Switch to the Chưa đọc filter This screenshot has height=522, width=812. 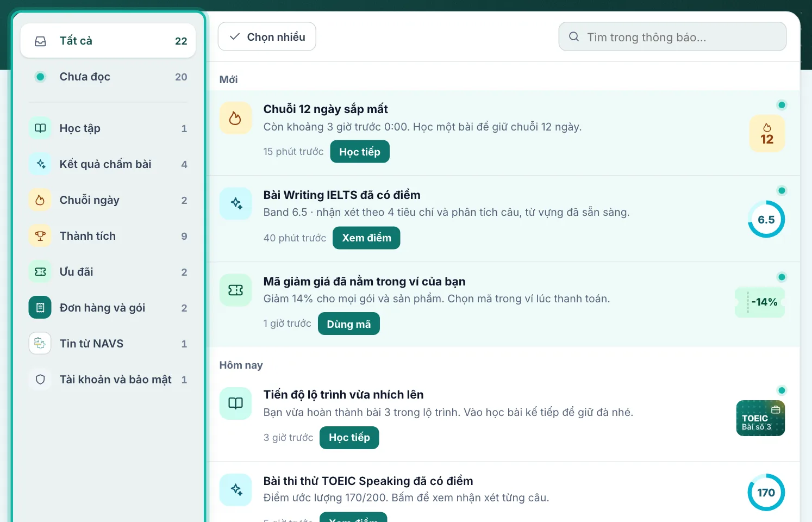[108, 77]
